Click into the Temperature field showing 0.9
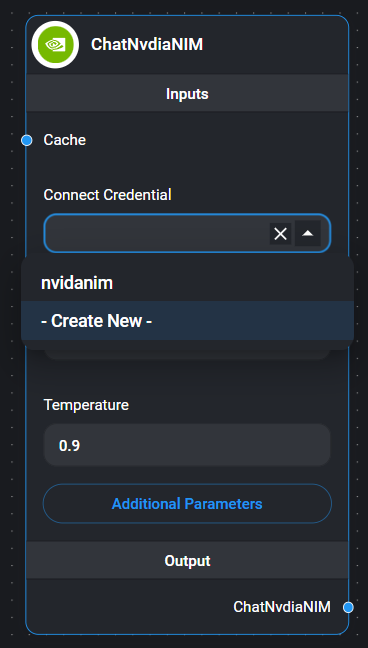This screenshot has height=648, width=368. point(187,445)
